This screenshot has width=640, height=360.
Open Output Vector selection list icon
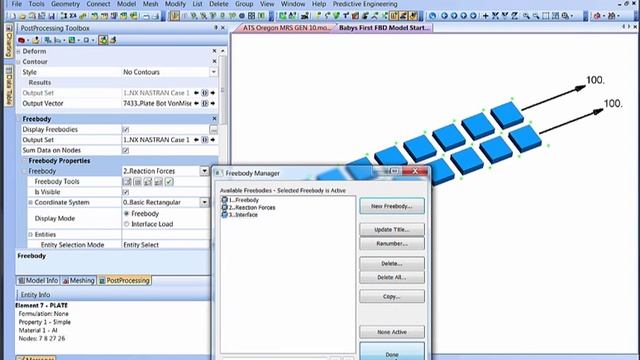coord(204,104)
